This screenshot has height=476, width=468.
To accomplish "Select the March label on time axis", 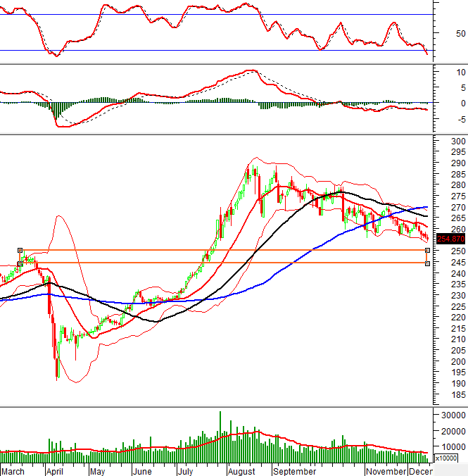I will point(13,470).
